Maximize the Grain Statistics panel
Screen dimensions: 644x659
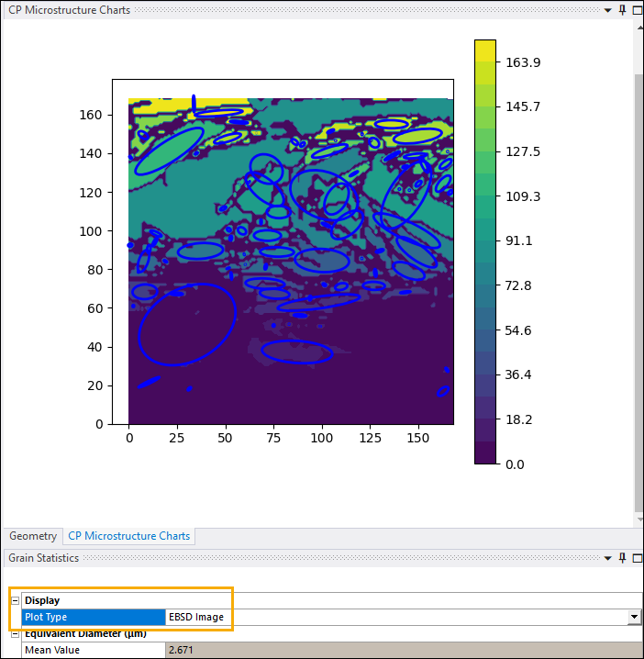coord(637,557)
